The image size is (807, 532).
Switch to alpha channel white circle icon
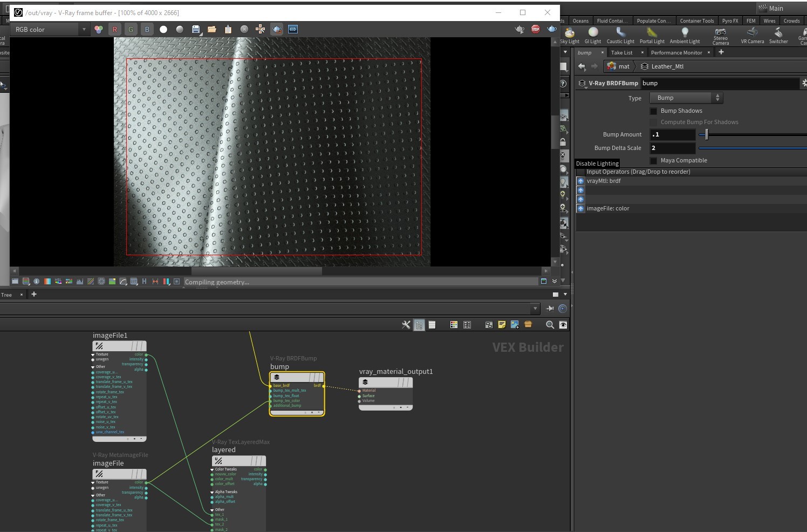point(163,30)
